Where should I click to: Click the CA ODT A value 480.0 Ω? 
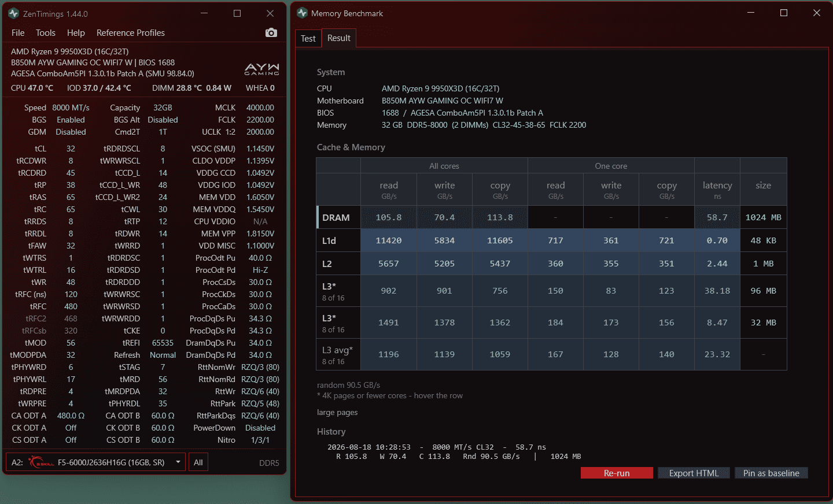71,416
